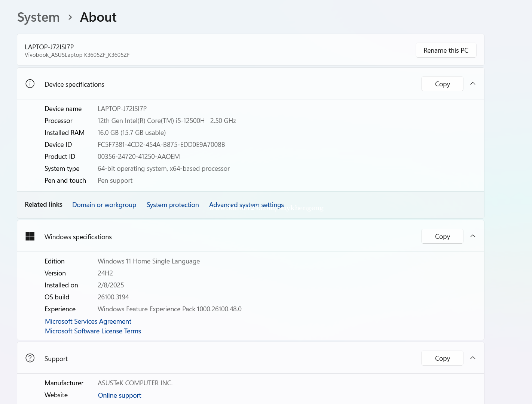
Task: Copy the Windows specifications
Action: [442, 236]
